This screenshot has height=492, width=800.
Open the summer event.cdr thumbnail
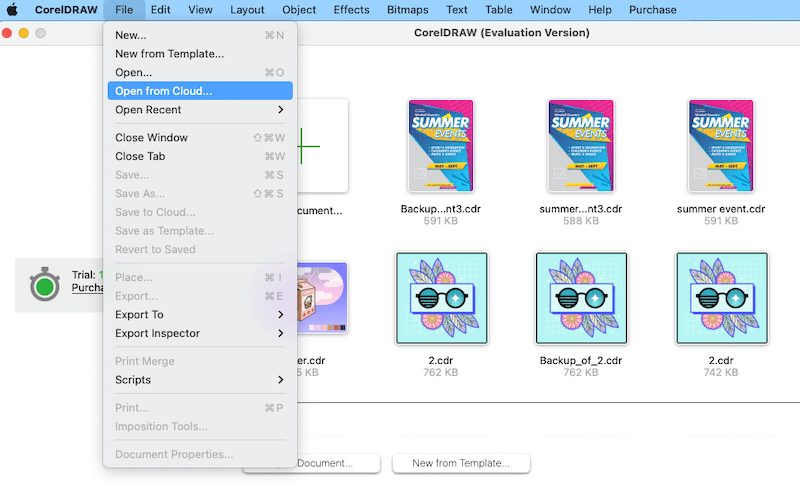tap(721, 146)
